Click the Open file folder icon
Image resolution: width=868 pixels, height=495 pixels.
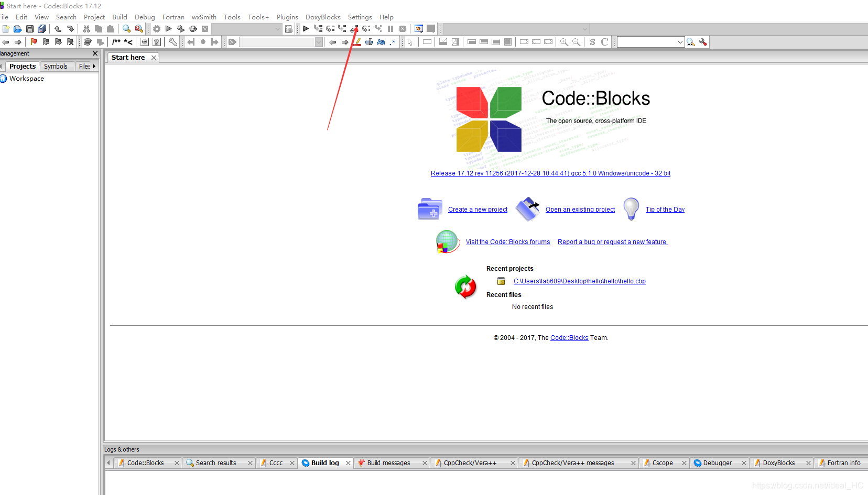(18, 29)
